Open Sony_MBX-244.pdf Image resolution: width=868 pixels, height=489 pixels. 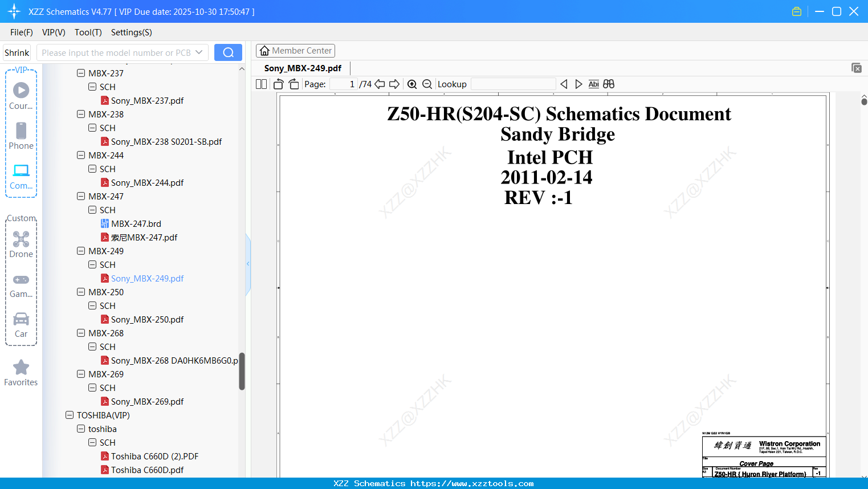[147, 183]
